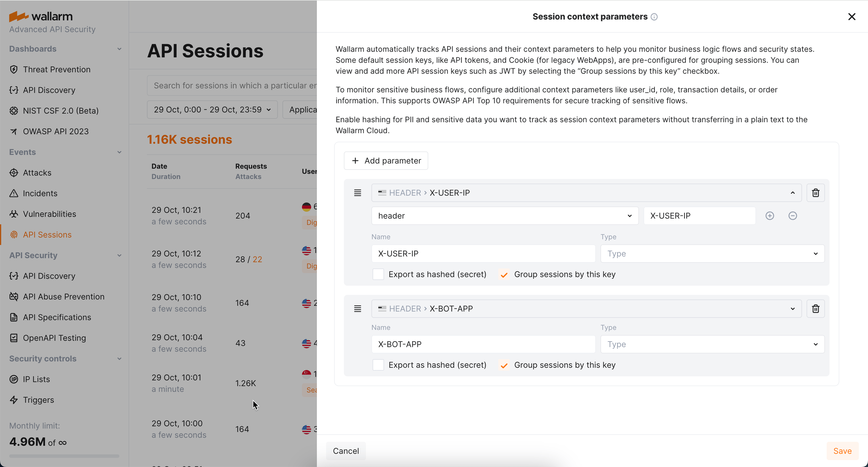Open the Vulnerabilities section

point(49,214)
